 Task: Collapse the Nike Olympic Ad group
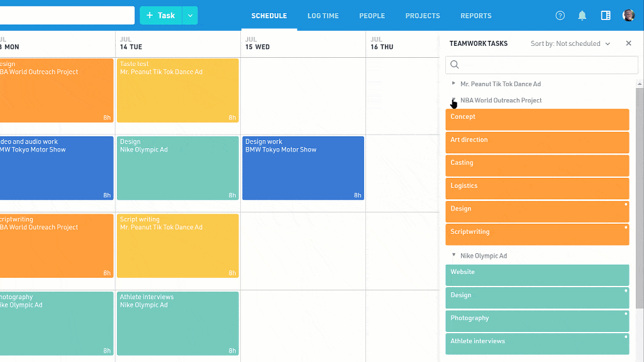454,256
